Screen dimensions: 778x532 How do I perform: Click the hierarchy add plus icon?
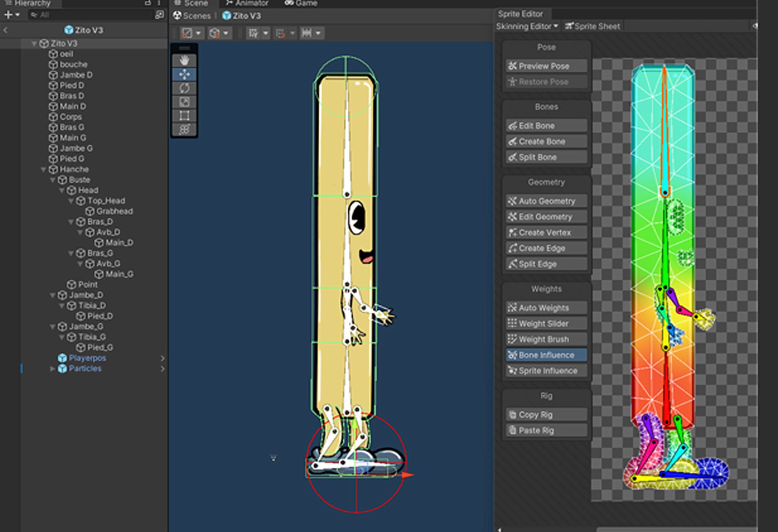coord(8,15)
